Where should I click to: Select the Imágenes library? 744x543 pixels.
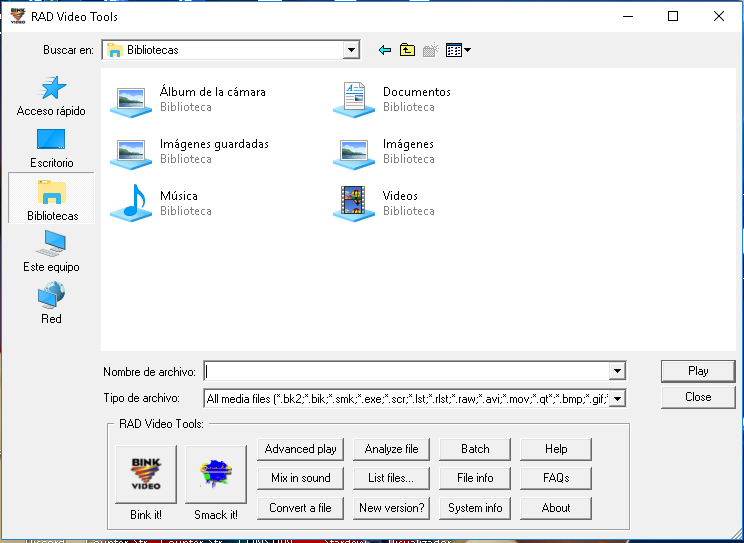[383, 151]
